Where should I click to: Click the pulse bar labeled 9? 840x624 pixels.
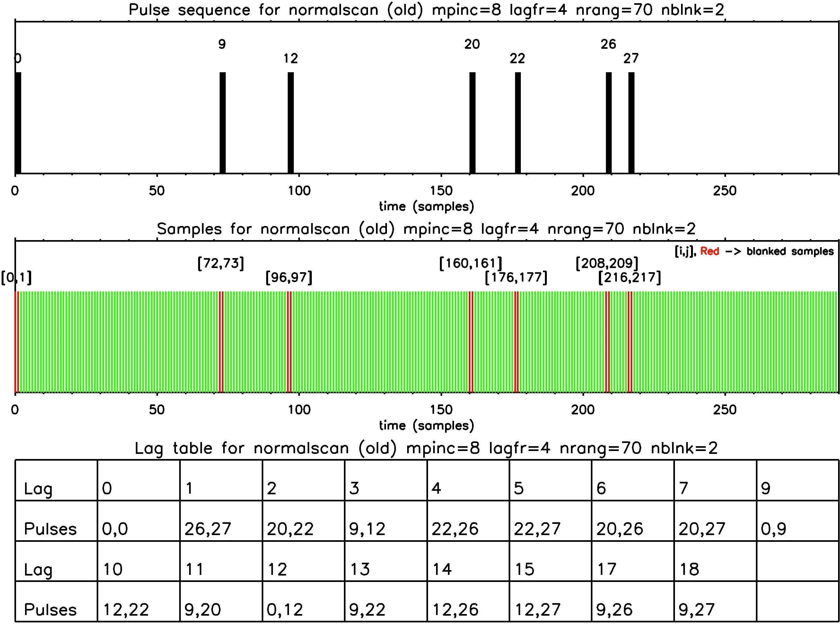(222, 123)
